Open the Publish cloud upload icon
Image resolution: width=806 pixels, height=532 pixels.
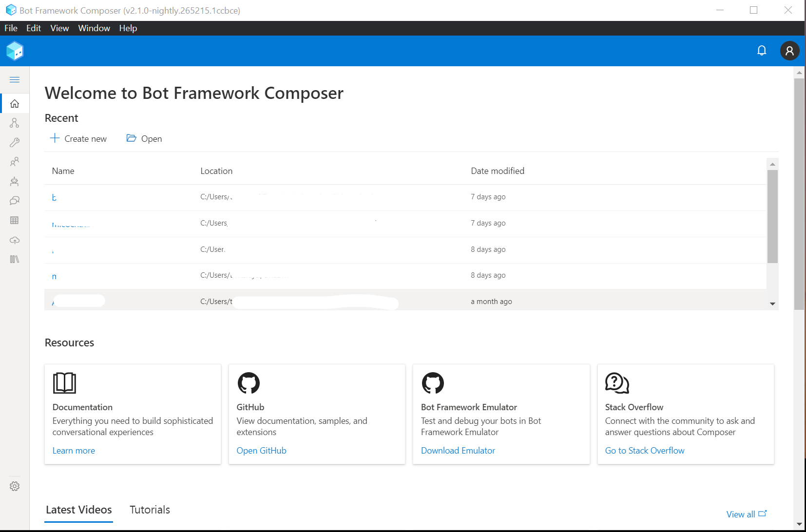(15, 240)
